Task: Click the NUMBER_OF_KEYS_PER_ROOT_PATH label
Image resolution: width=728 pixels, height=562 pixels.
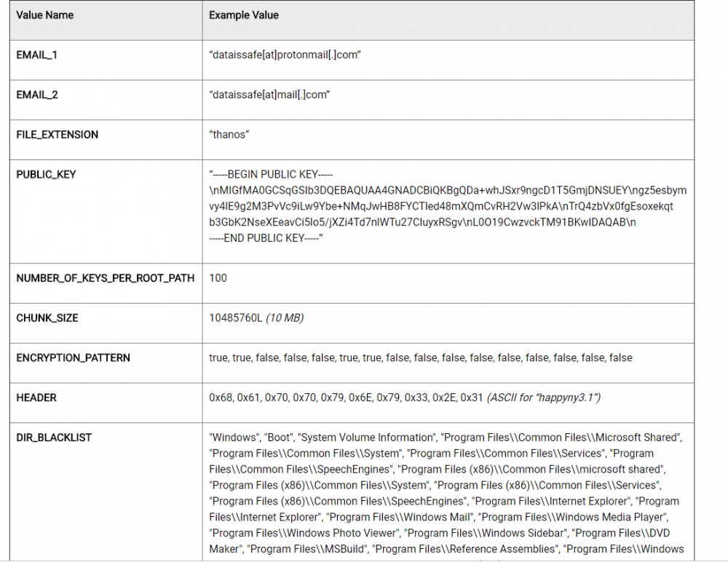Action: click(x=106, y=278)
